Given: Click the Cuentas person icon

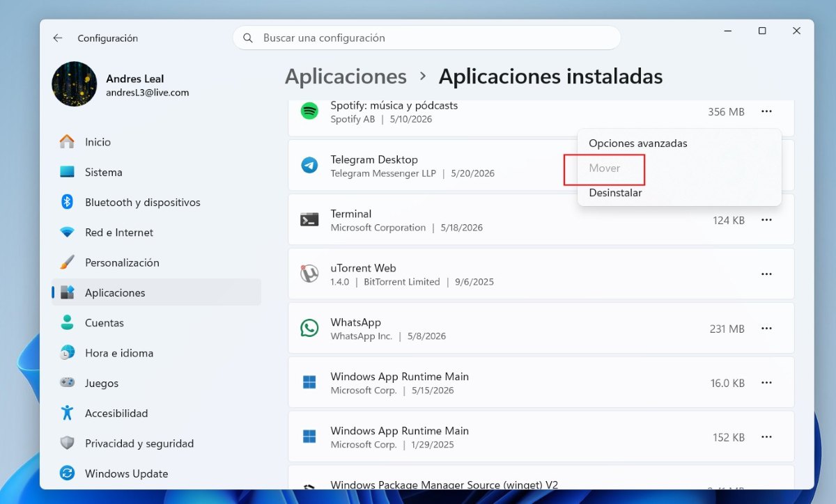Looking at the screenshot, I should (x=67, y=322).
